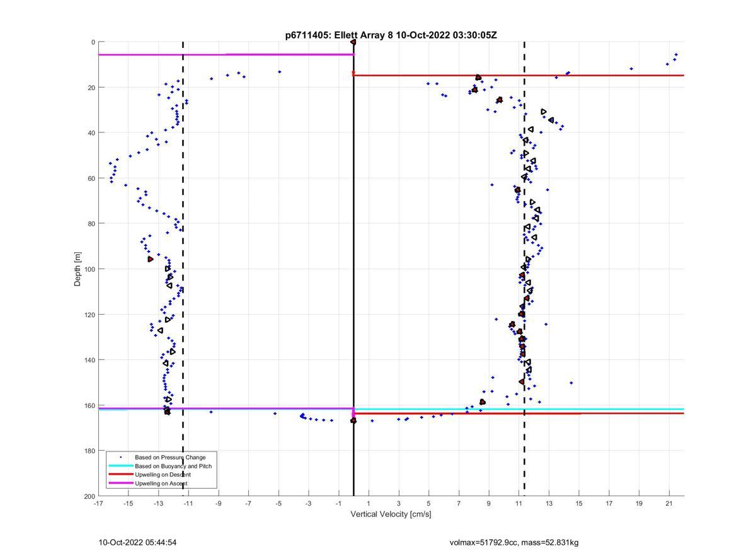Click legend entry 'Based on Buoyancy and Pitch'
The image size is (756, 558).
pyautogui.click(x=173, y=466)
